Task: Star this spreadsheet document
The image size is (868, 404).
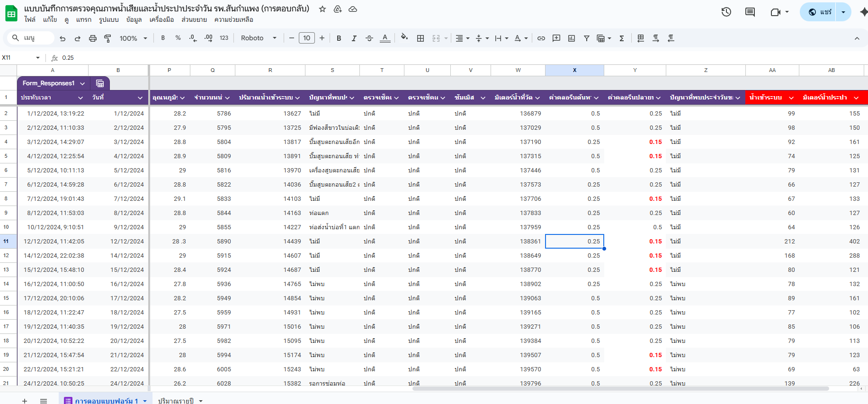Action: (x=322, y=9)
